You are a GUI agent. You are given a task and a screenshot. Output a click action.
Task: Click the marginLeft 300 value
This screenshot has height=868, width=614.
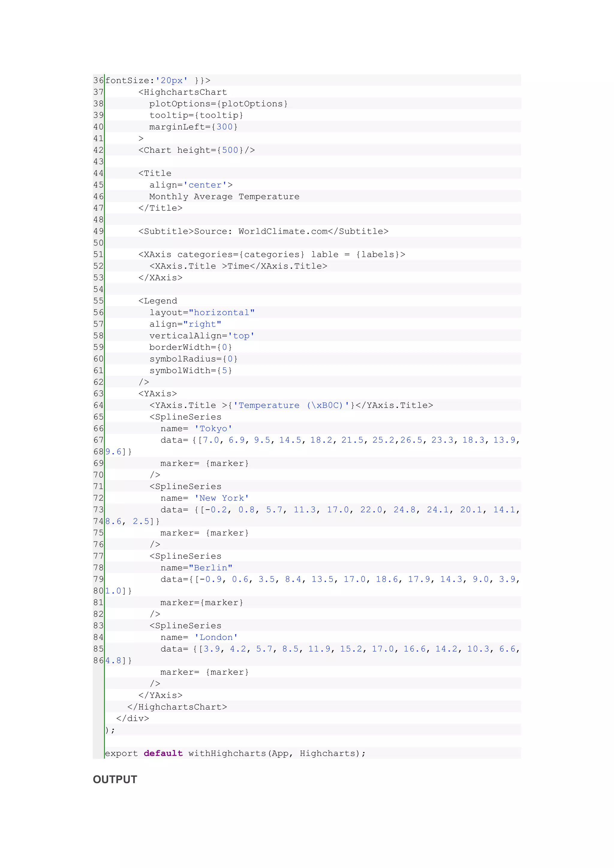(224, 127)
